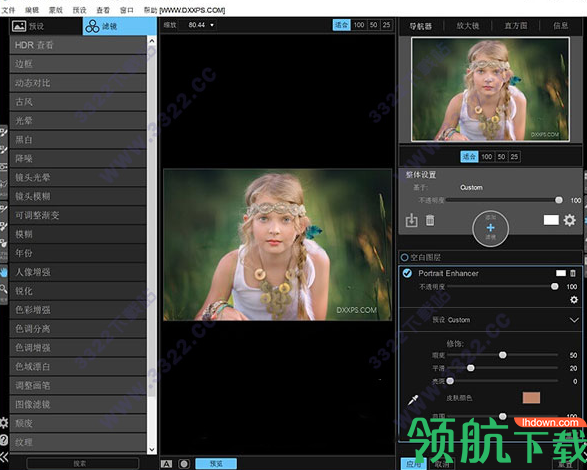This screenshot has height=470, width=587.
Task: Select the 黑白 filter
Action: coord(78,140)
